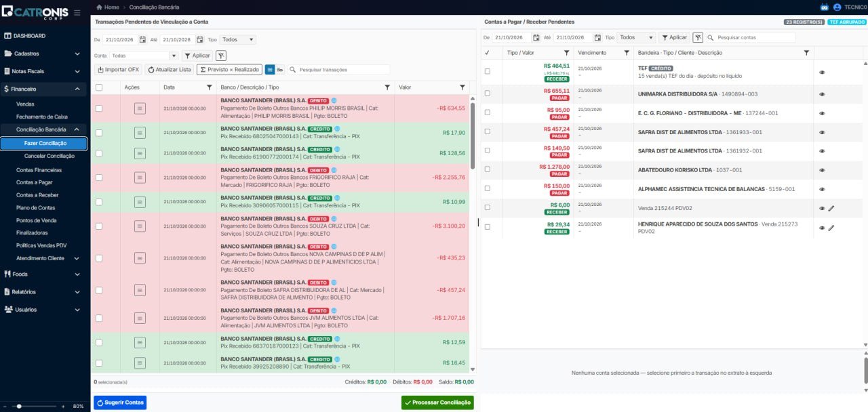Open the filter funnel on the Data column

tap(209, 87)
